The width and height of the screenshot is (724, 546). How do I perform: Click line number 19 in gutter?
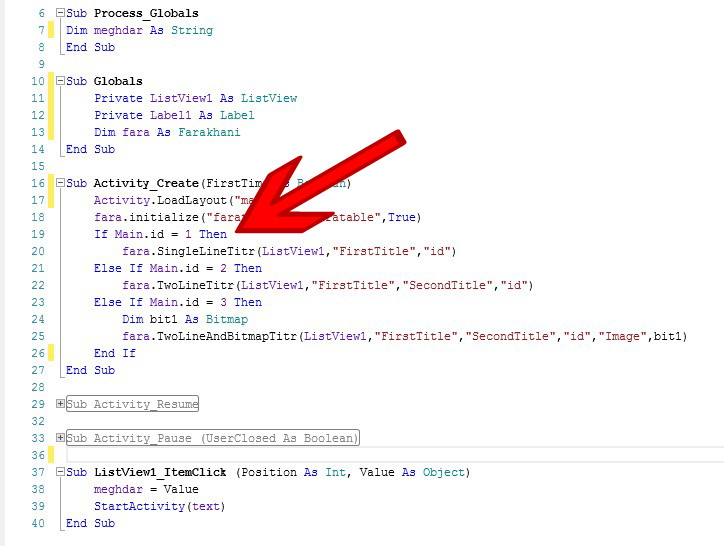coord(38,234)
